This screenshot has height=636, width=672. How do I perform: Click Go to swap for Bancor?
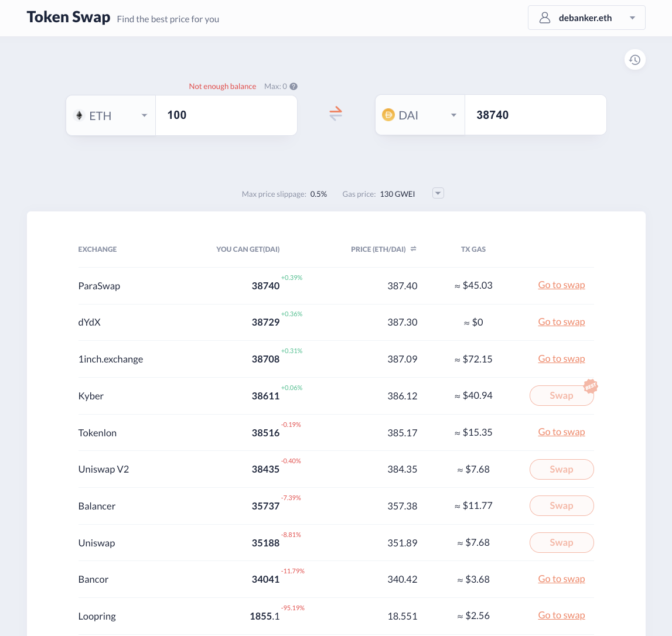(x=561, y=579)
